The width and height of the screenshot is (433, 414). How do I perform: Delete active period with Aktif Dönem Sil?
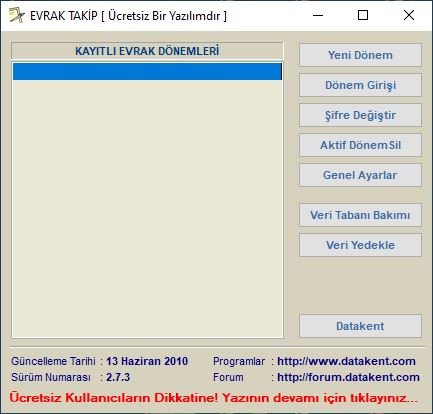click(x=360, y=145)
